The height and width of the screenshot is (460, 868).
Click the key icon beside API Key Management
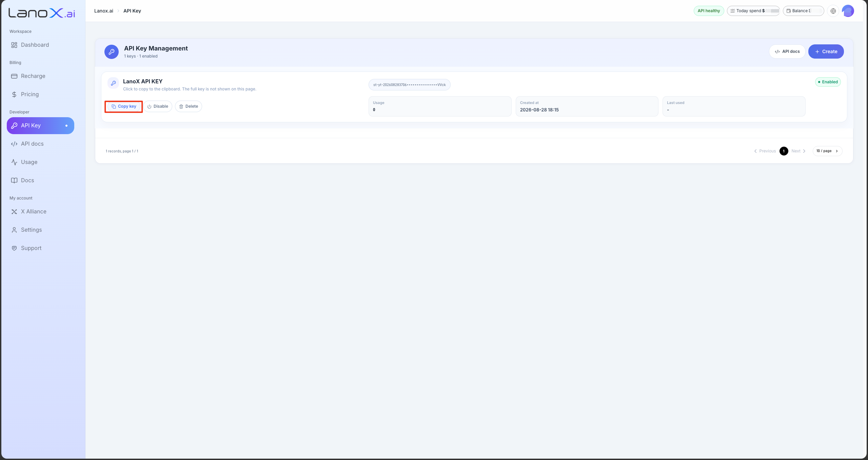click(x=112, y=52)
